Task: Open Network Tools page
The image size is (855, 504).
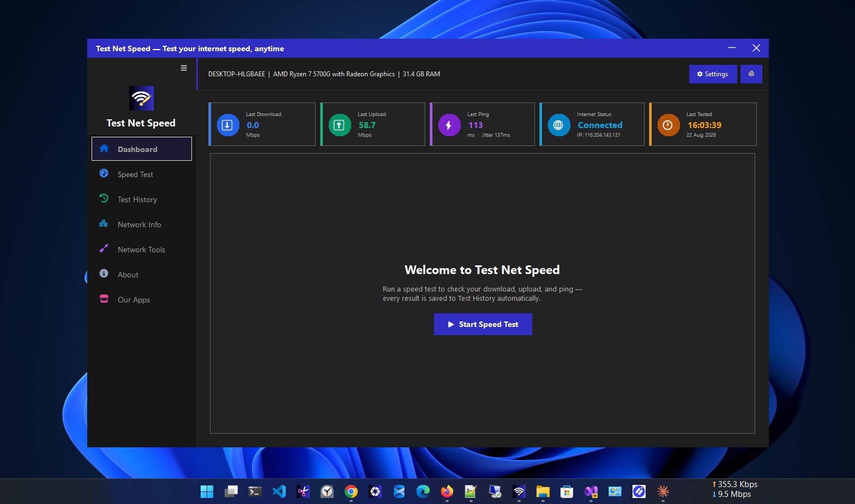Action: (142, 250)
